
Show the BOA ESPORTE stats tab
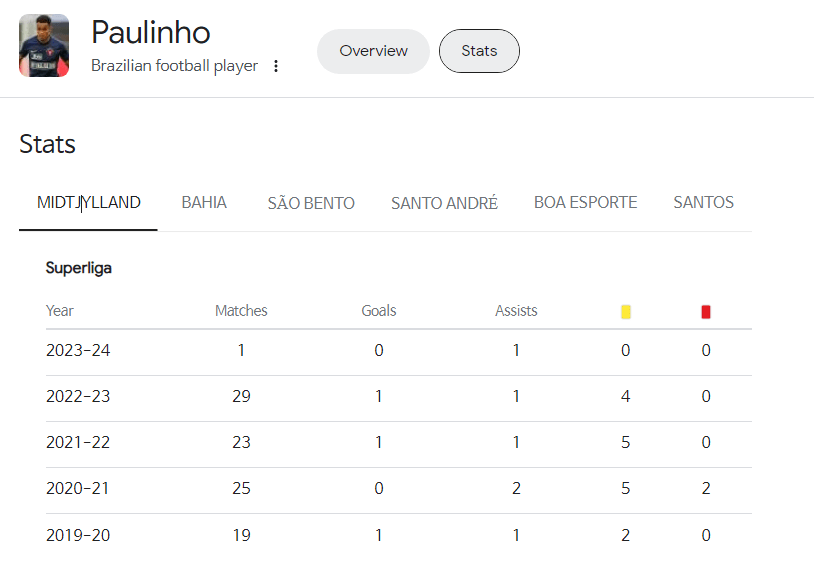[585, 202]
